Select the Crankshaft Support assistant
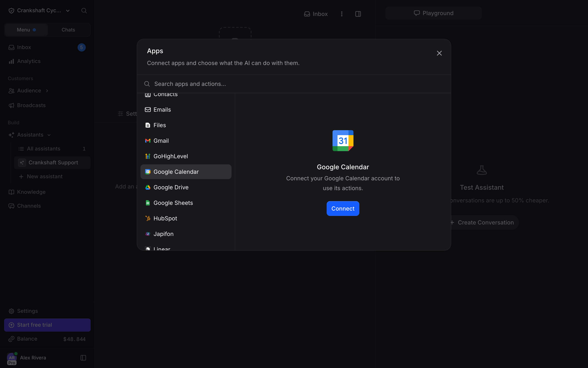The image size is (588, 368). click(52, 163)
